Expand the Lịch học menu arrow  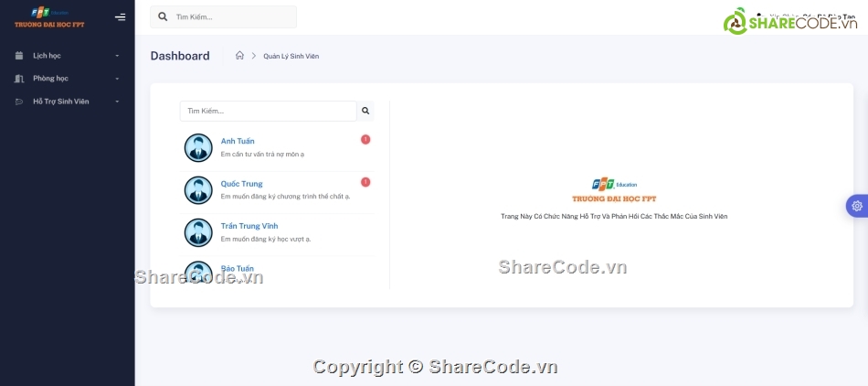coord(117,56)
